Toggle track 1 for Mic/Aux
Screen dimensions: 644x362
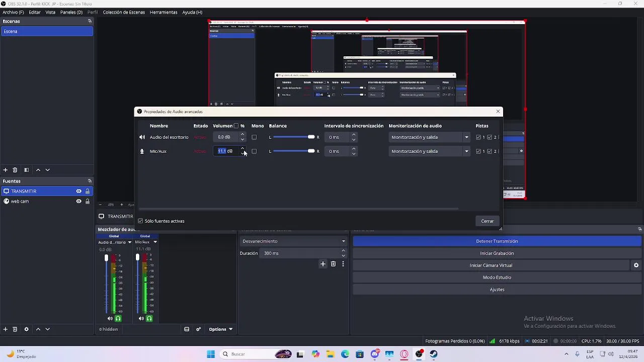478,151
